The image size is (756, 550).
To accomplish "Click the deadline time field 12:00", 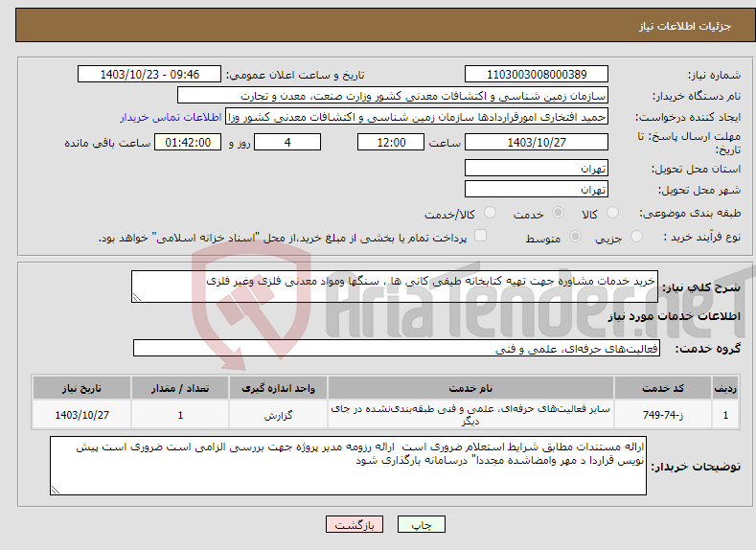I will click(391, 142).
